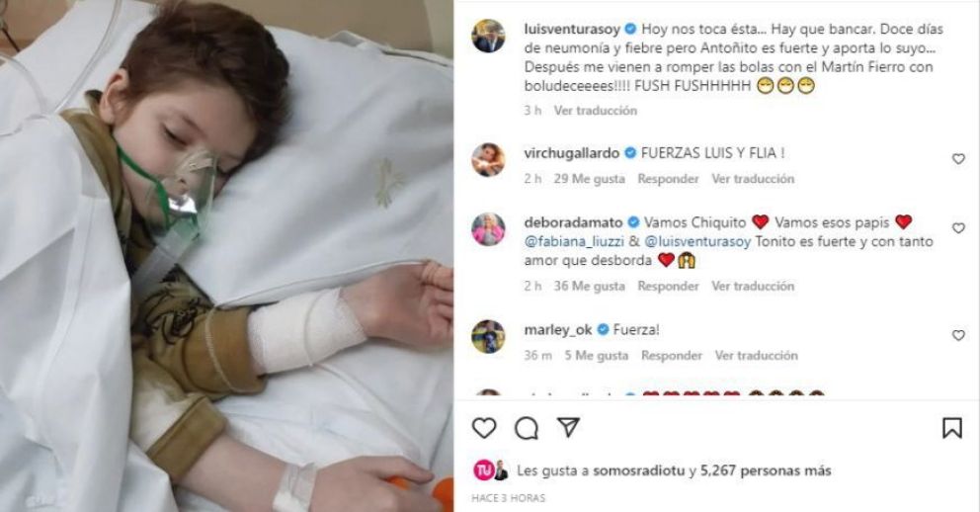Translate marley_ok's comment with Ver traducción
Viewport: 980px width, 512px height.
(x=757, y=356)
